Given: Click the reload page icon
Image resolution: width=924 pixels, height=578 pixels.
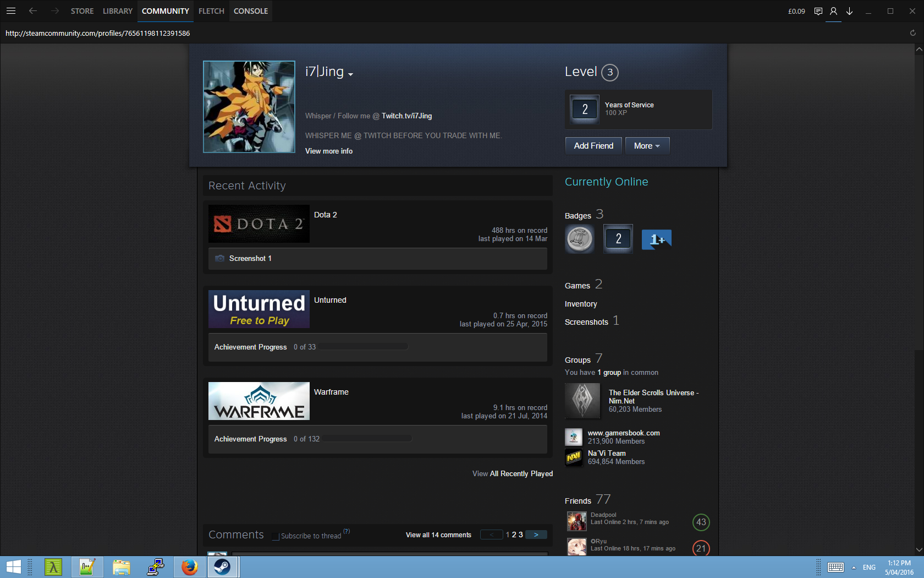Looking at the screenshot, I should coord(912,33).
